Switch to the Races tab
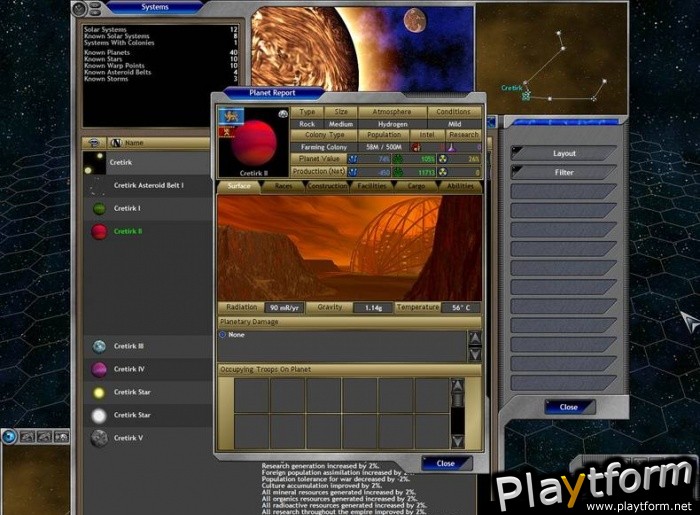Viewport: 700px width, 515px height. pyautogui.click(x=283, y=186)
